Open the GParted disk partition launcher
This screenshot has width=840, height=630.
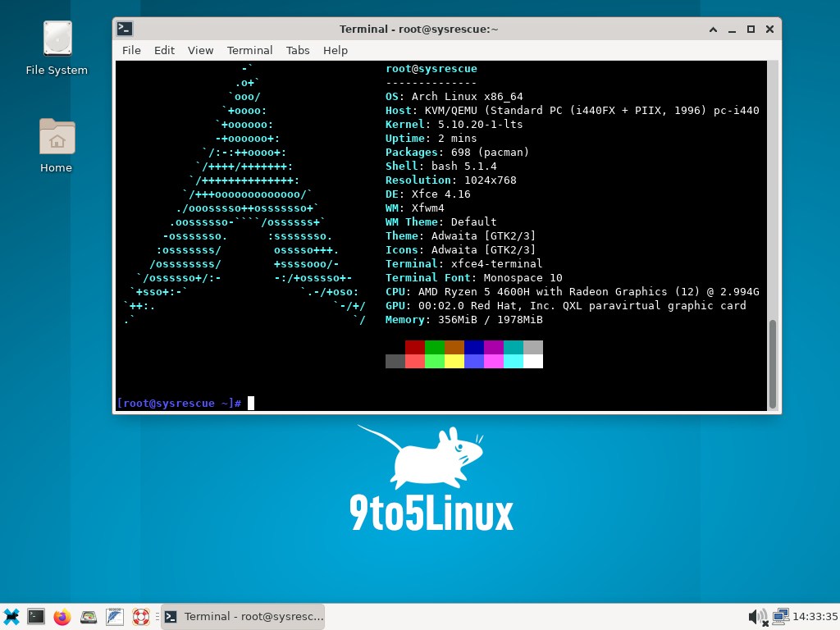pos(89,617)
